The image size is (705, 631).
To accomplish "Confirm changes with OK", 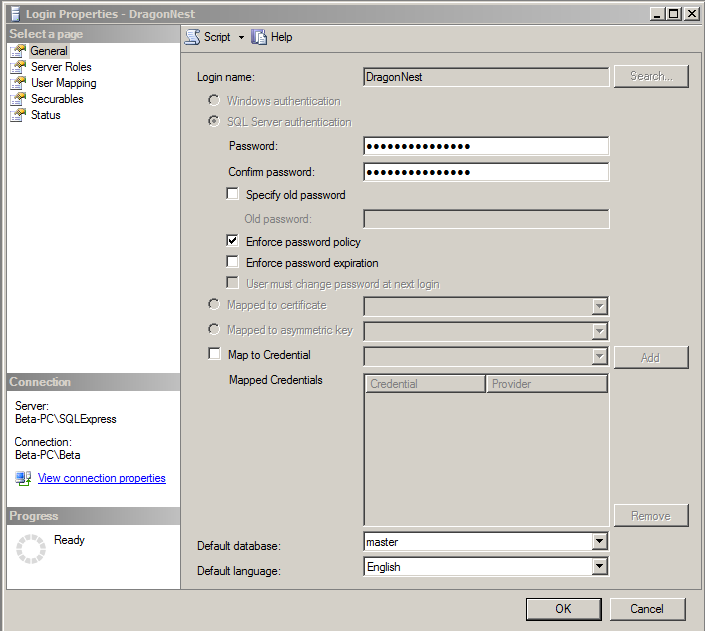I will point(563,609).
